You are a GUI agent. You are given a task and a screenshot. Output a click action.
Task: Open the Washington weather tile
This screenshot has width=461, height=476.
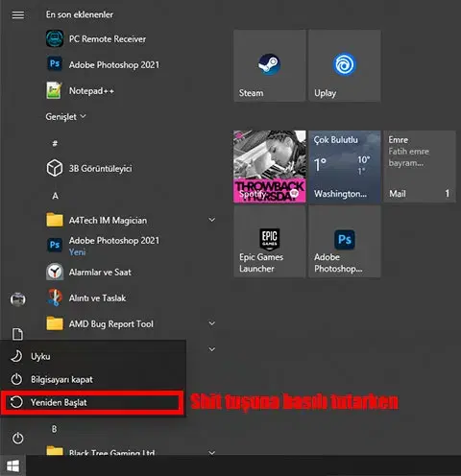click(345, 166)
